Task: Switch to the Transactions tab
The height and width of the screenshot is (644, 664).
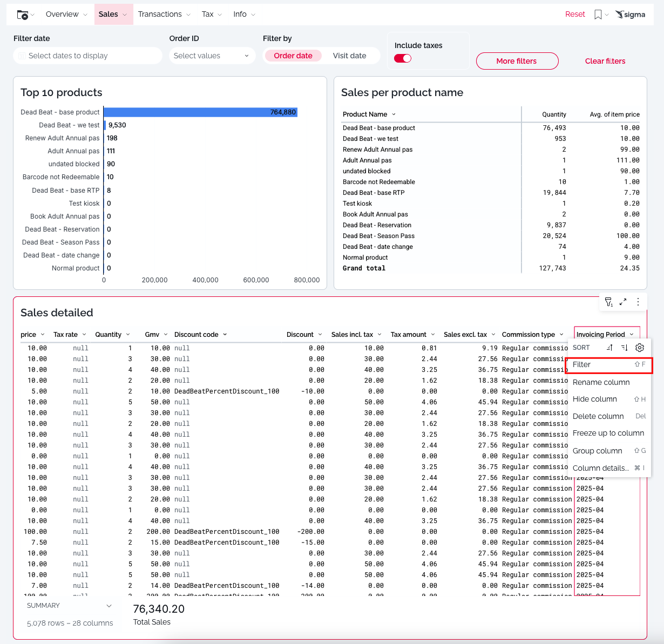Action: [x=160, y=14]
